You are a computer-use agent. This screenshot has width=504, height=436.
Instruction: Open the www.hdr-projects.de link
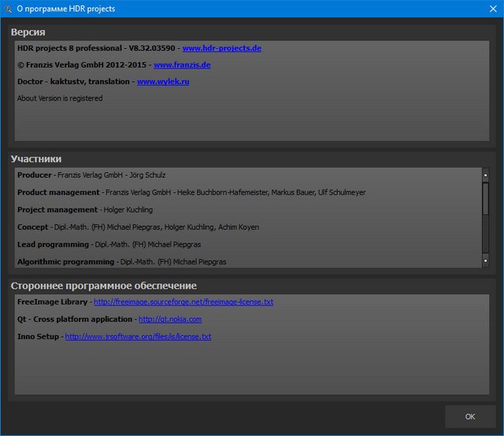221,49
